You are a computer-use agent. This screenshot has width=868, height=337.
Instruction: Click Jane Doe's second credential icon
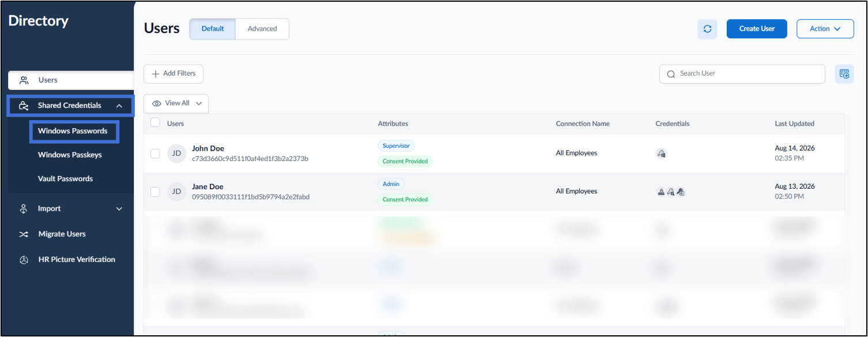point(671,192)
